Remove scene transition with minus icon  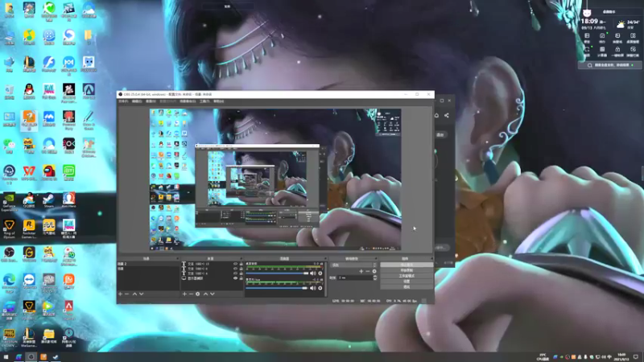(368, 271)
